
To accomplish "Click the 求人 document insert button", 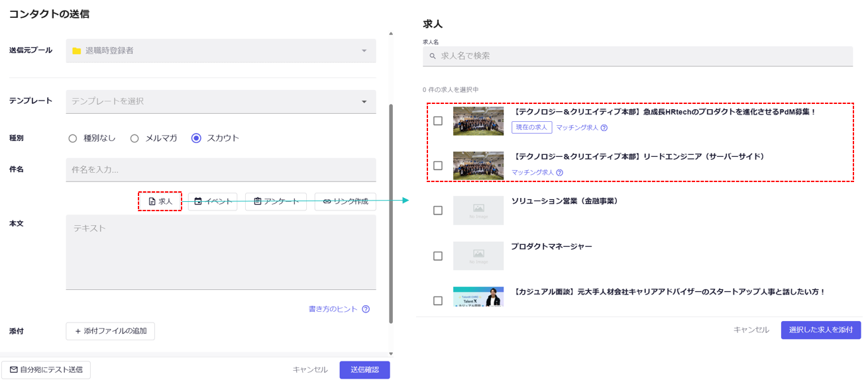I will click(x=160, y=201).
